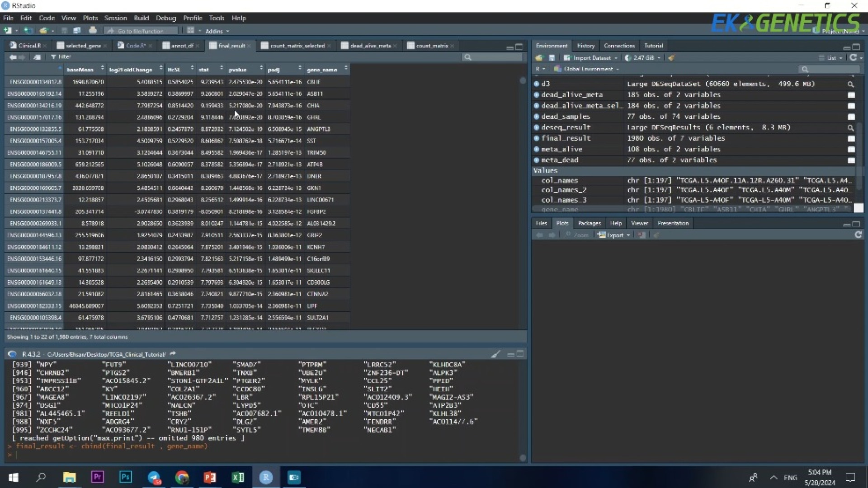
Task: Open the Plots menu
Action: pos(90,18)
